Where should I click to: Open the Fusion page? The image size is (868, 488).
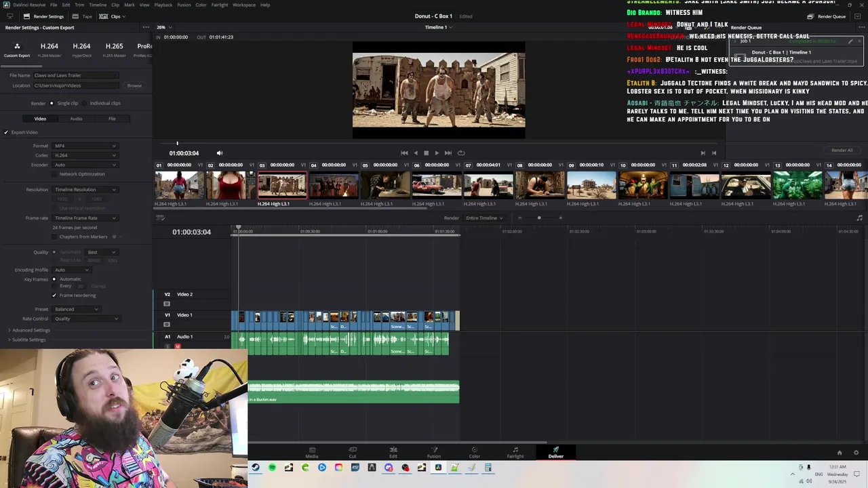[x=434, y=452]
